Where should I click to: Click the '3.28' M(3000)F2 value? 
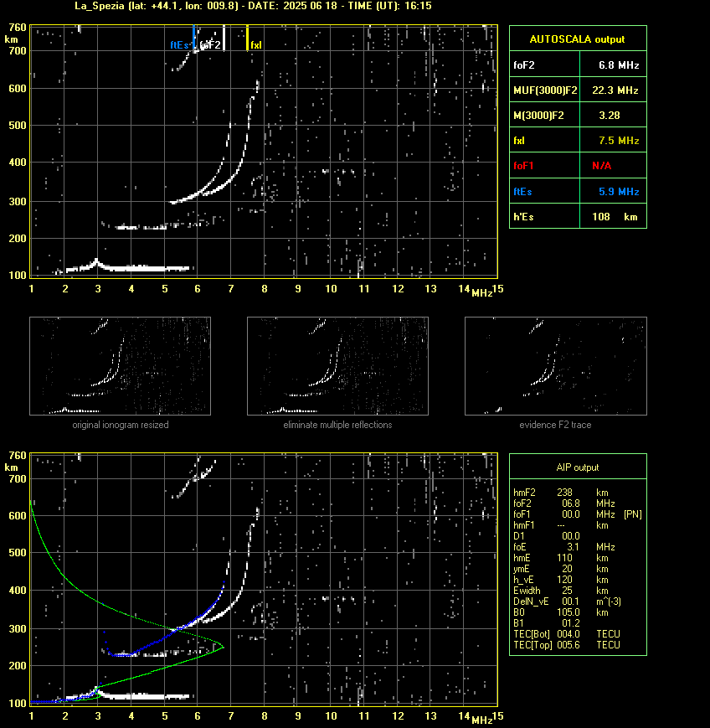click(610, 116)
